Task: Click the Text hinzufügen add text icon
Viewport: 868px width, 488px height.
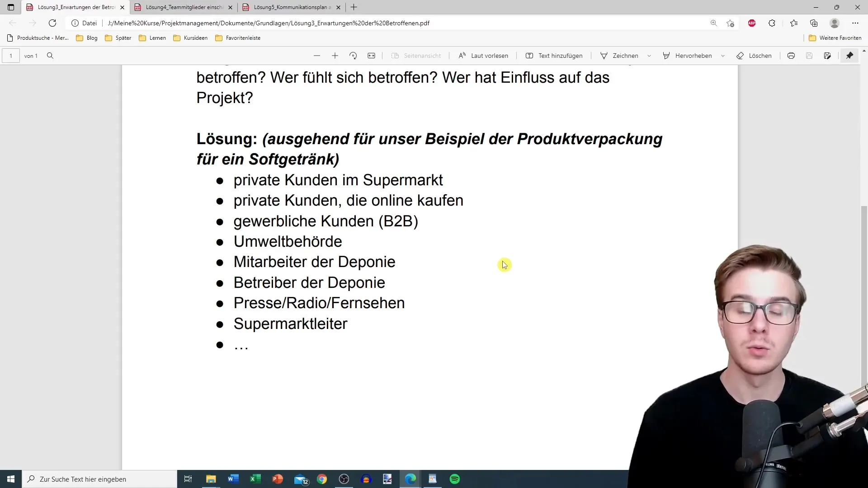Action: tap(529, 56)
